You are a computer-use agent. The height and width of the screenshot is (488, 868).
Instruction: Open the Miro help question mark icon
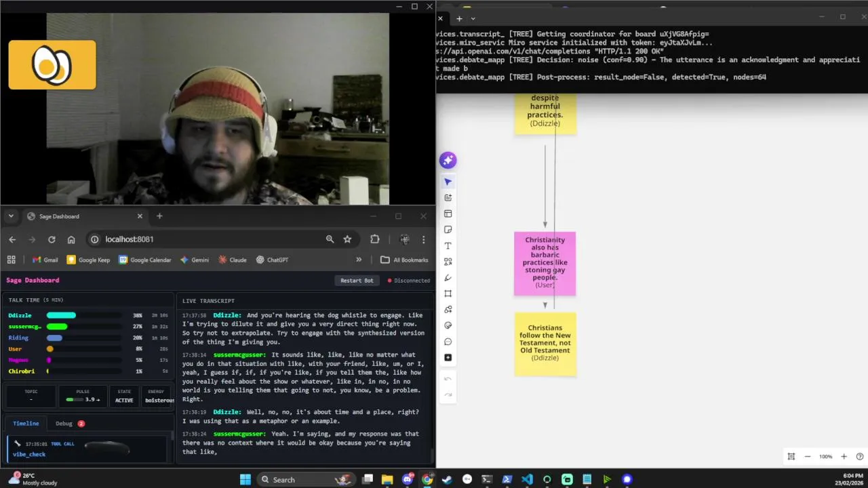click(x=860, y=457)
